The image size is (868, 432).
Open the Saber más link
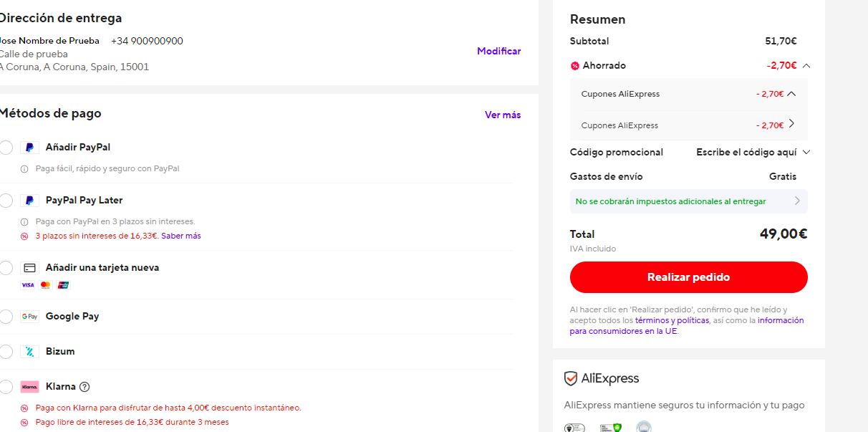click(x=181, y=236)
